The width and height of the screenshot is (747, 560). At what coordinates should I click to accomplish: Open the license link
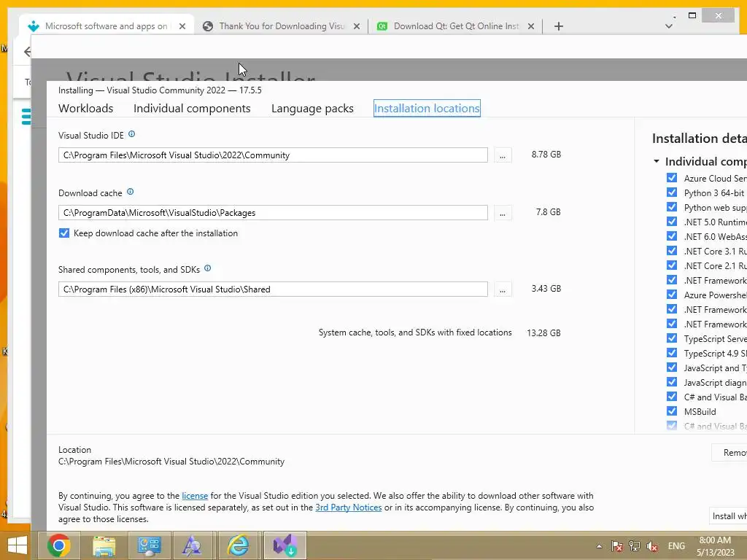(x=195, y=496)
